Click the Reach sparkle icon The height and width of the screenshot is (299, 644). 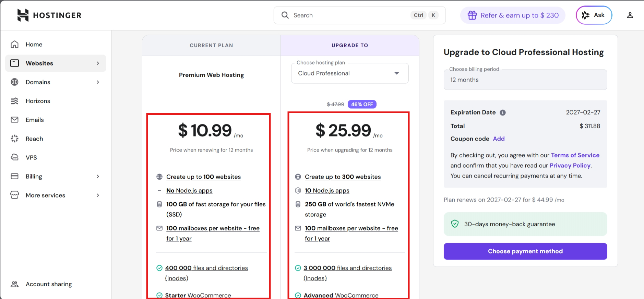coord(14,139)
